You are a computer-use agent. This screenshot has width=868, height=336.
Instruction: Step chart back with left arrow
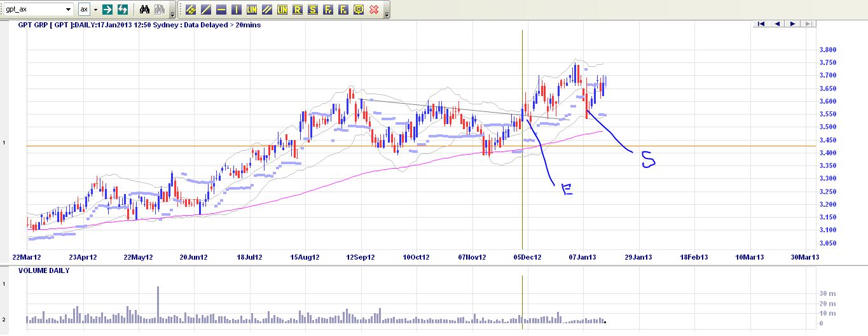point(776,24)
